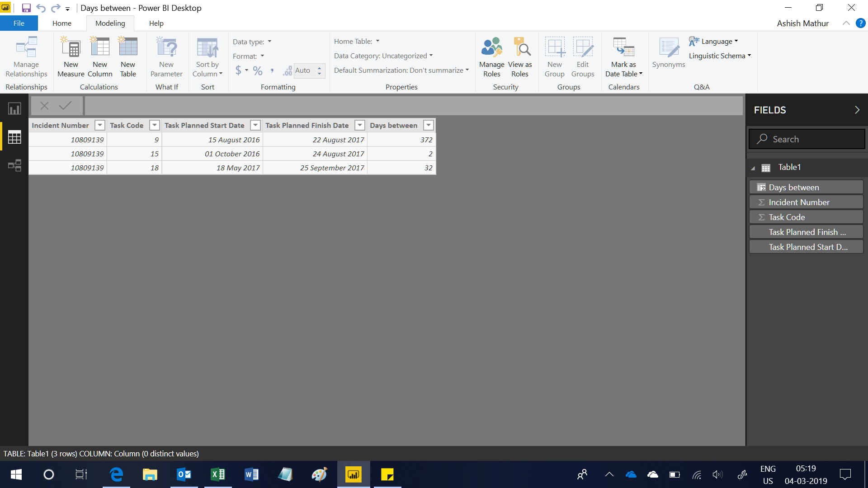Undo last action in title bar
868x488 pixels.
pos(41,8)
